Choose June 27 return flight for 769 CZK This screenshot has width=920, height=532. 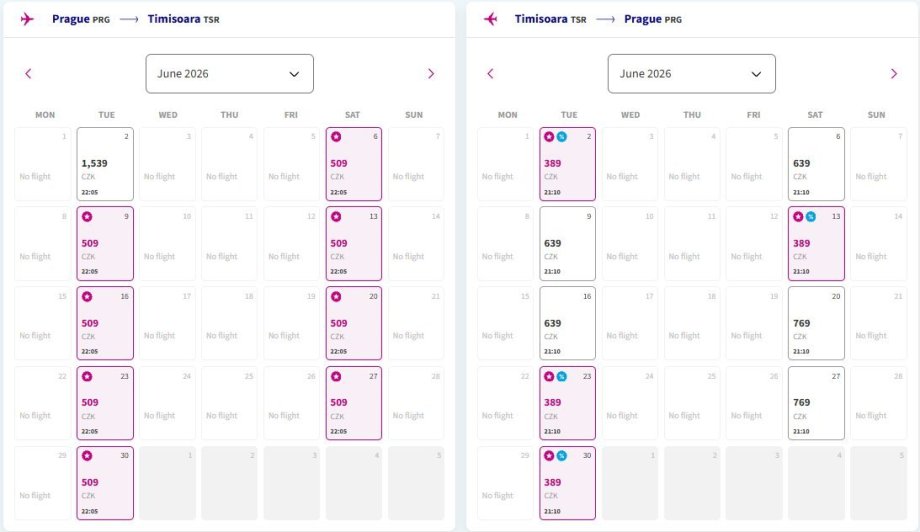pyautogui.click(x=815, y=404)
